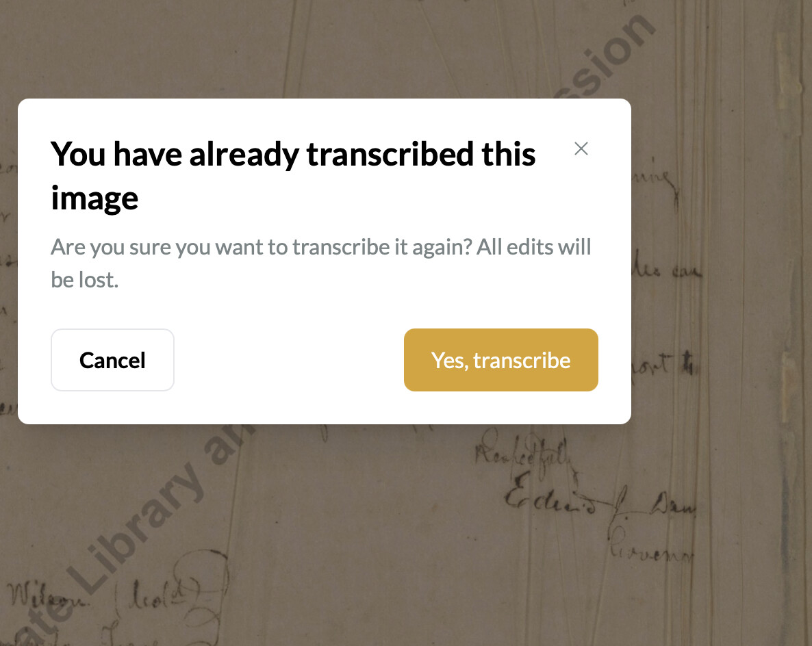Click the word 'image' in the dialog title
Viewport: 812px width, 646px height.
[x=94, y=198]
